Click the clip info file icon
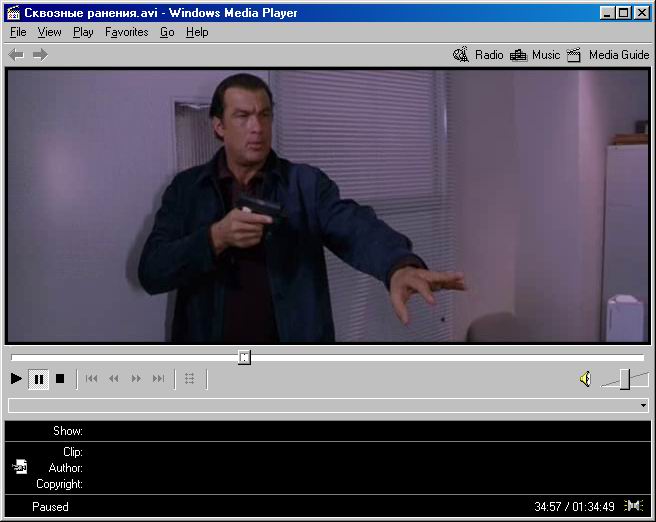Screen dimensions: 656x522 (20, 466)
